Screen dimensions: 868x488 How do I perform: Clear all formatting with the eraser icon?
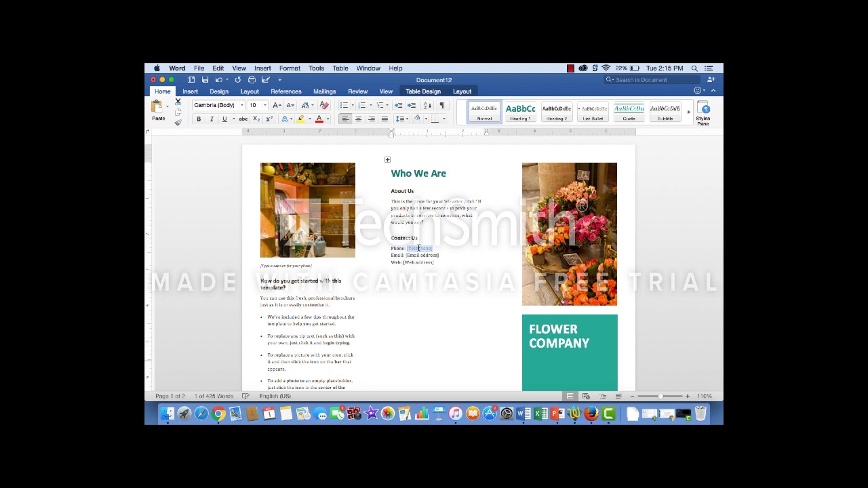[324, 105]
